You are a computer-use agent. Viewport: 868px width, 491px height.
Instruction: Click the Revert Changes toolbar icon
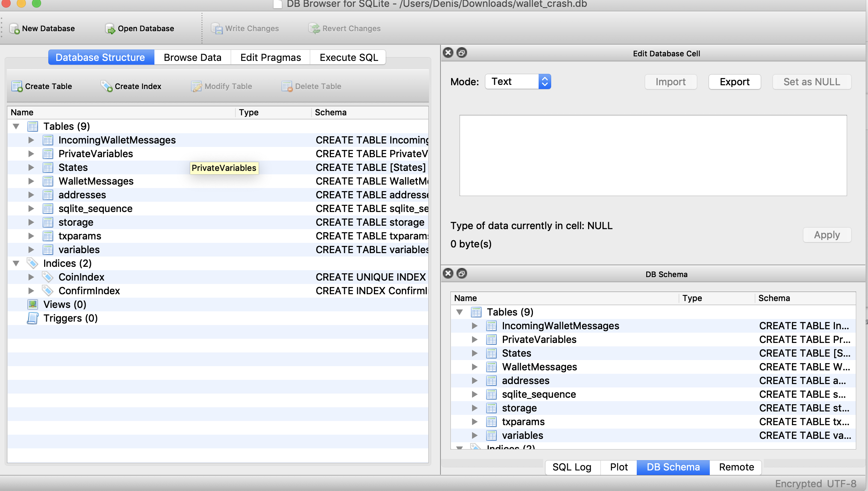314,28
